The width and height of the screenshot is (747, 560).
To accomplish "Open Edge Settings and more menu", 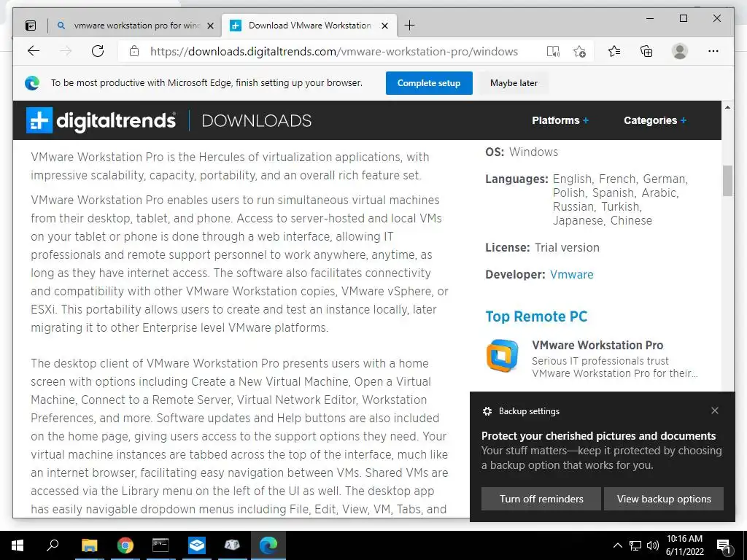I will 713,51.
